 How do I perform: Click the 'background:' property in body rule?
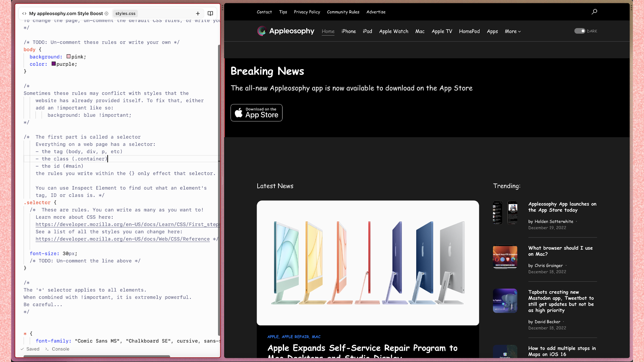pyautogui.click(x=46, y=57)
